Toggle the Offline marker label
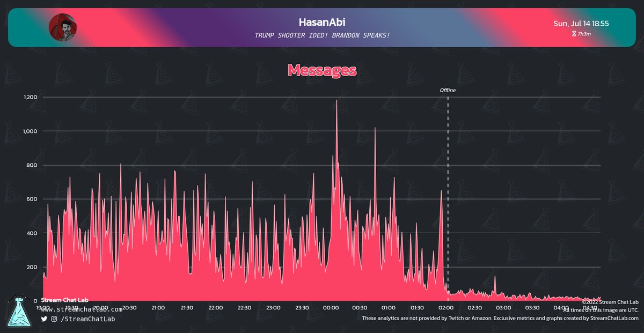The width and height of the screenshot is (644, 333). click(448, 90)
